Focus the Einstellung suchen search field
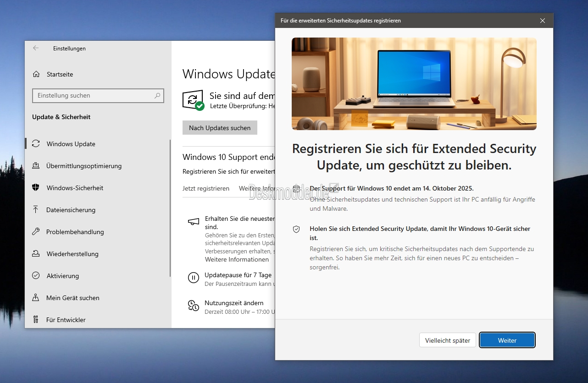 point(98,96)
